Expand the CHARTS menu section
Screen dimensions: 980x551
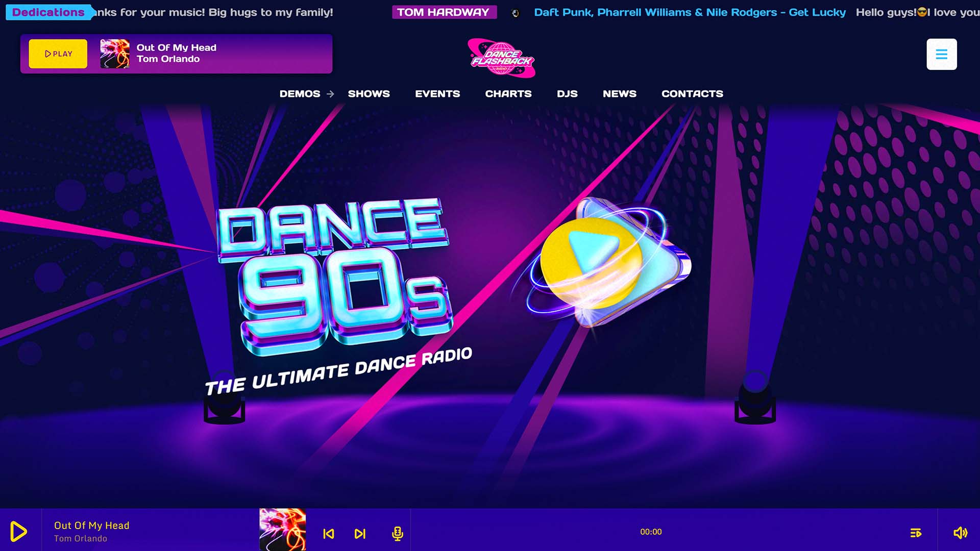(x=508, y=94)
